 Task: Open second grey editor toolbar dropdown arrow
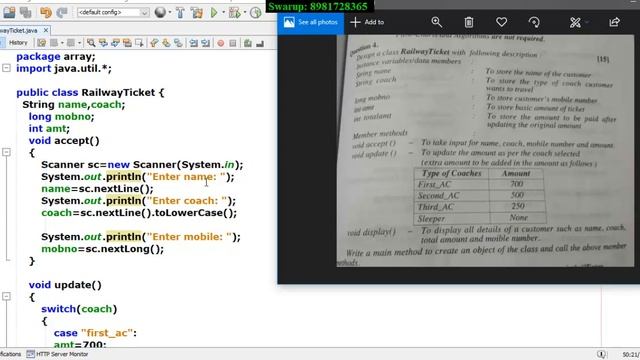79,43
